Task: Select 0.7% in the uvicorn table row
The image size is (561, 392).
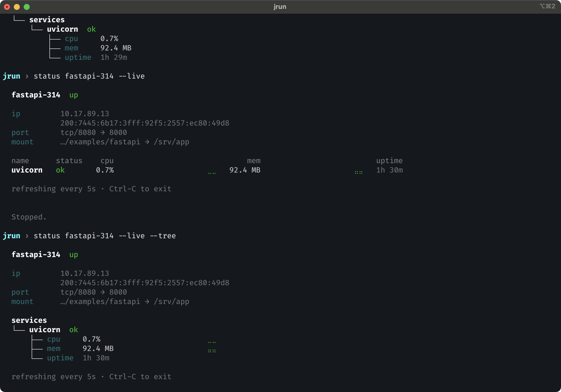Action: pyautogui.click(x=105, y=170)
